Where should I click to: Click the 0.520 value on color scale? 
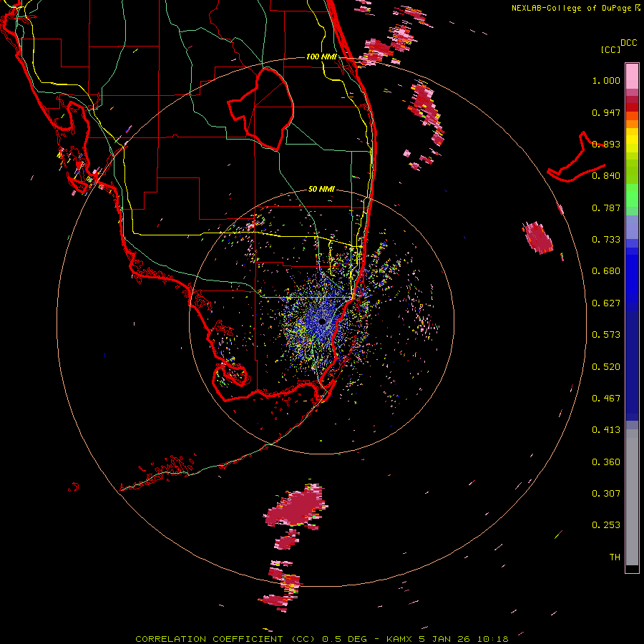[x=606, y=367]
